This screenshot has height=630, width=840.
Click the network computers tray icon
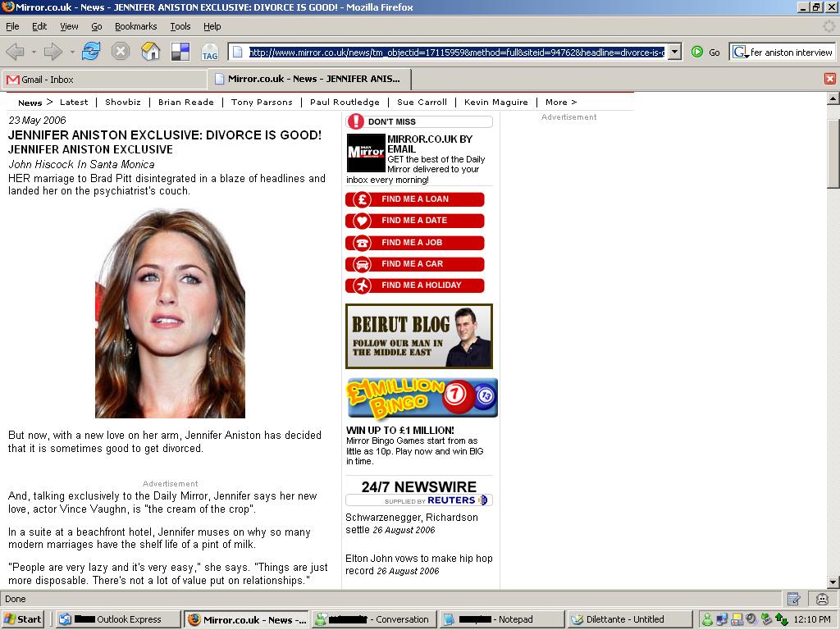point(722,619)
